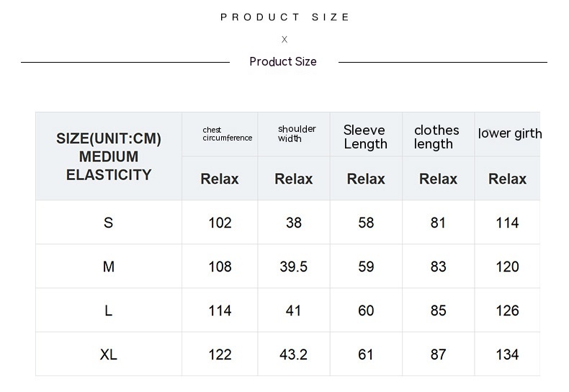
Task: Click the small X below the heading
Action: pyautogui.click(x=284, y=40)
